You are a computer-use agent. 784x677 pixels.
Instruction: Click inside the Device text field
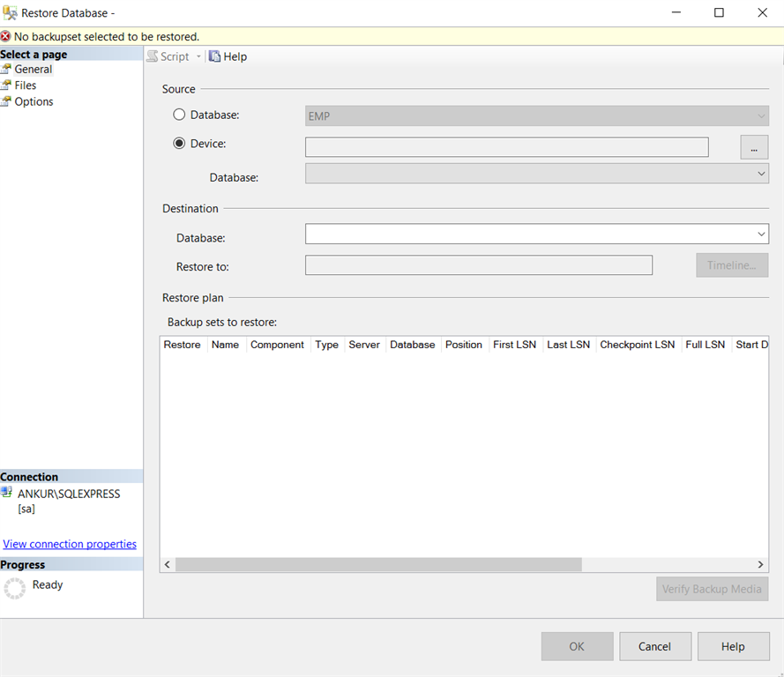[507, 147]
